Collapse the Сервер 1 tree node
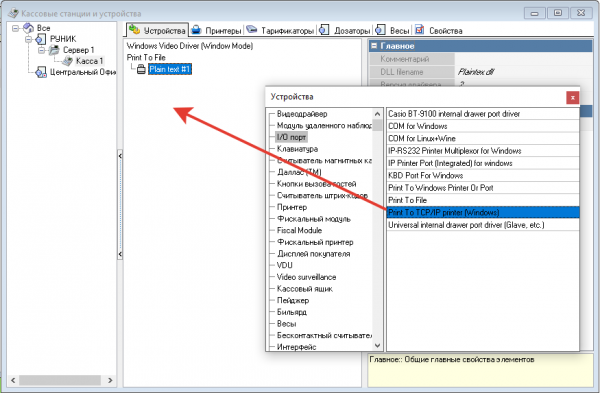 pos(41,50)
